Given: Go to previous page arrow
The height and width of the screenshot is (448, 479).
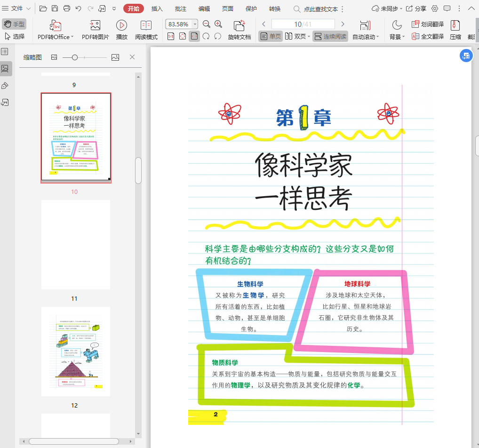Looking at the screenshot, I should pos(263,24).
